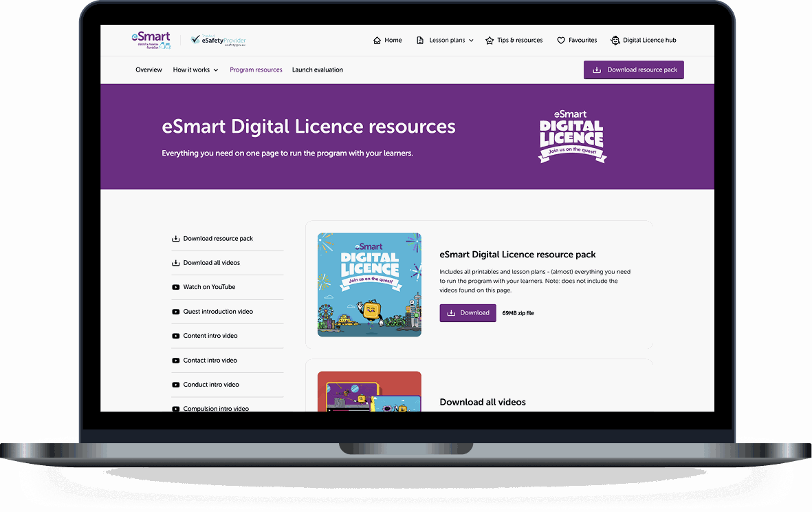This screenshot has width=812, height=512.
Task: Click the download icon in the top Download resource pack button
Action: pyautogui.click(x=597, y=70)
